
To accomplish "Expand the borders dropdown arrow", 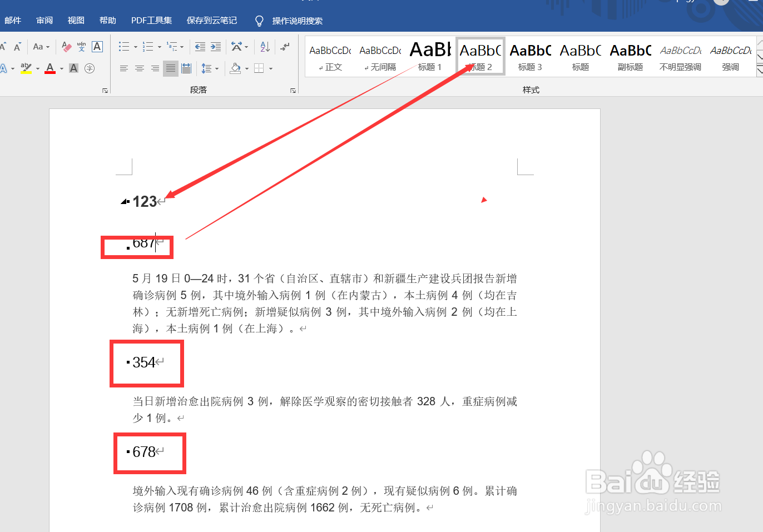I will click(x=271, y=69).
